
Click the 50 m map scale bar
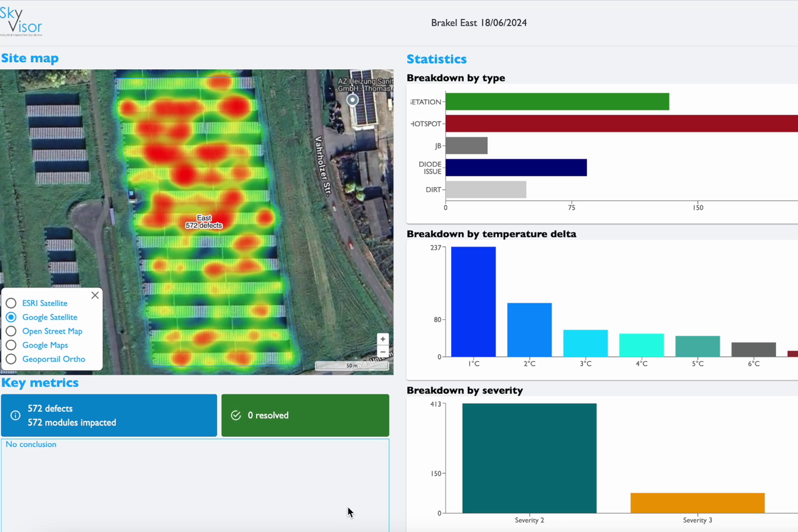(x=352, y=365)
